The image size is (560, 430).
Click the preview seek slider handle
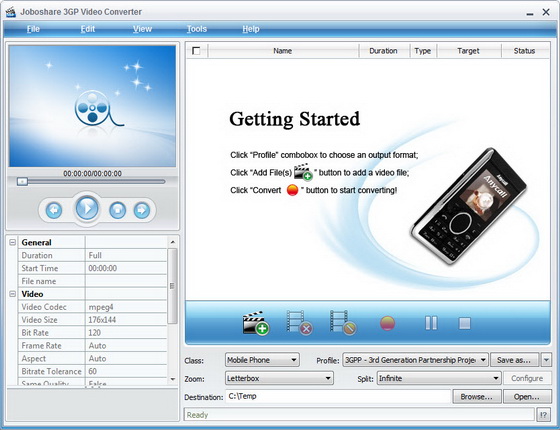[22, 182]
